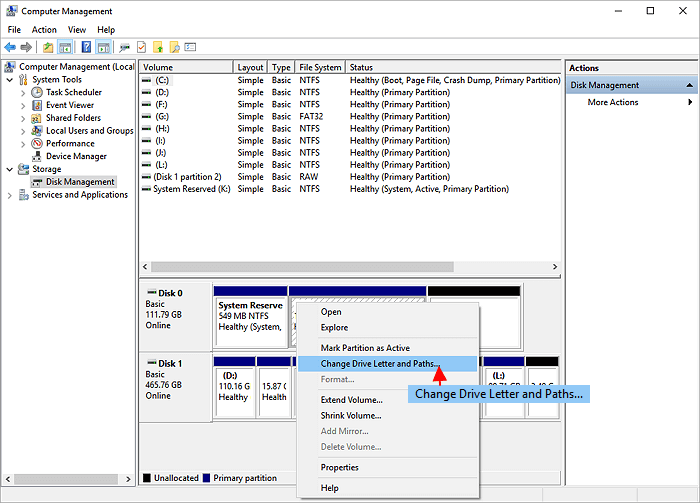Click the magnifier folder toolbar icon
The height and width of the screenshot is (503, 700).
(x=174, y=47)
